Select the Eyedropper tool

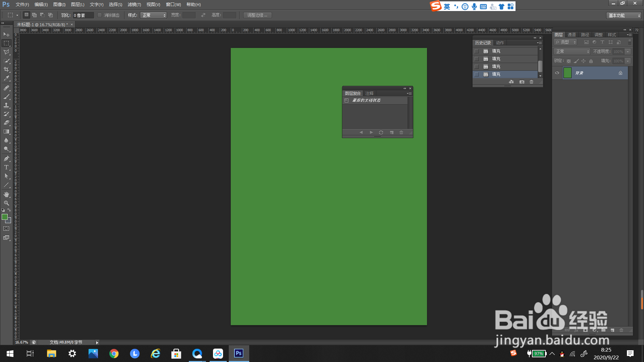pyautogui.click(x=6, y=78)
